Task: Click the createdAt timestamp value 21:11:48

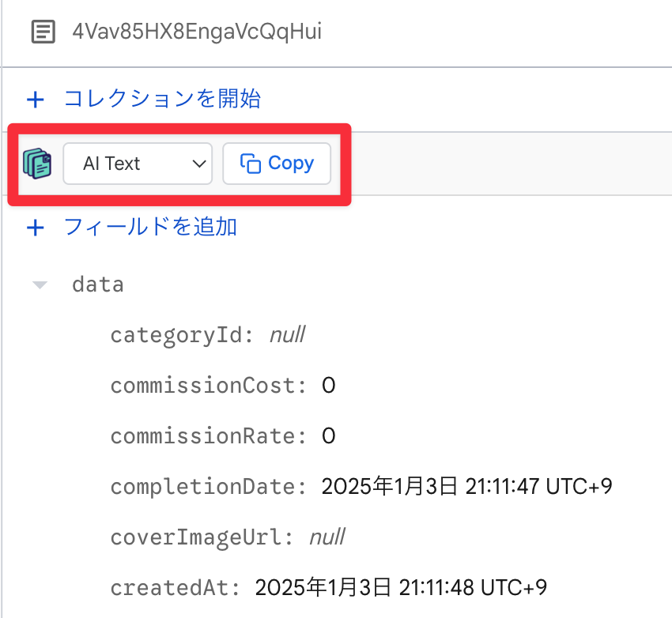Action: (401, 587)
